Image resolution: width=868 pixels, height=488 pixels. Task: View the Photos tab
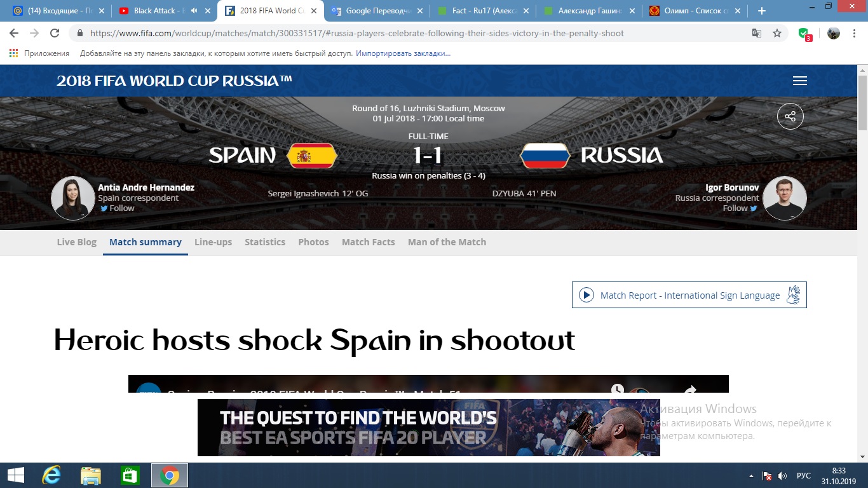(x=313, y=242)
